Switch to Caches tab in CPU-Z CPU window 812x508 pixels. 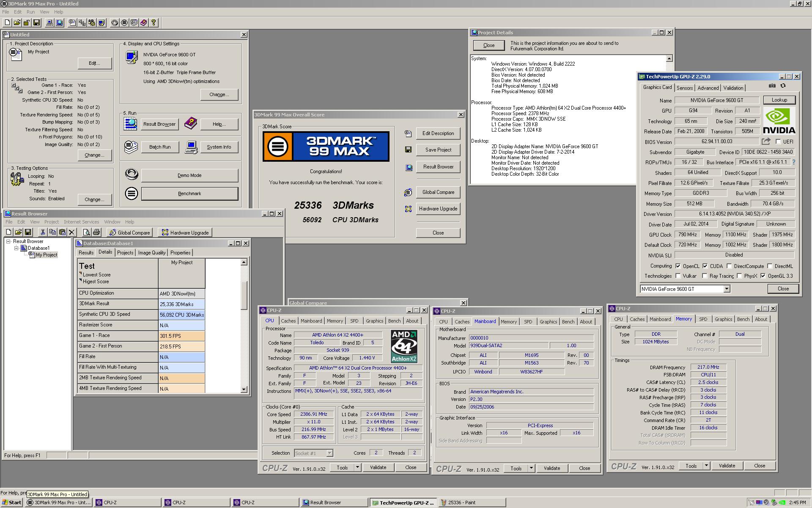[x=288, y=321]
